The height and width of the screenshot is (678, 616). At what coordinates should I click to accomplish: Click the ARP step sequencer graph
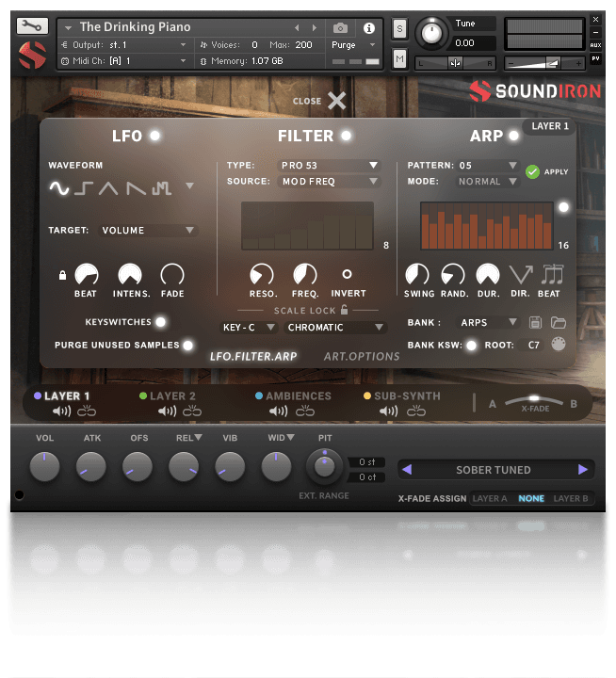click(487, 225)
